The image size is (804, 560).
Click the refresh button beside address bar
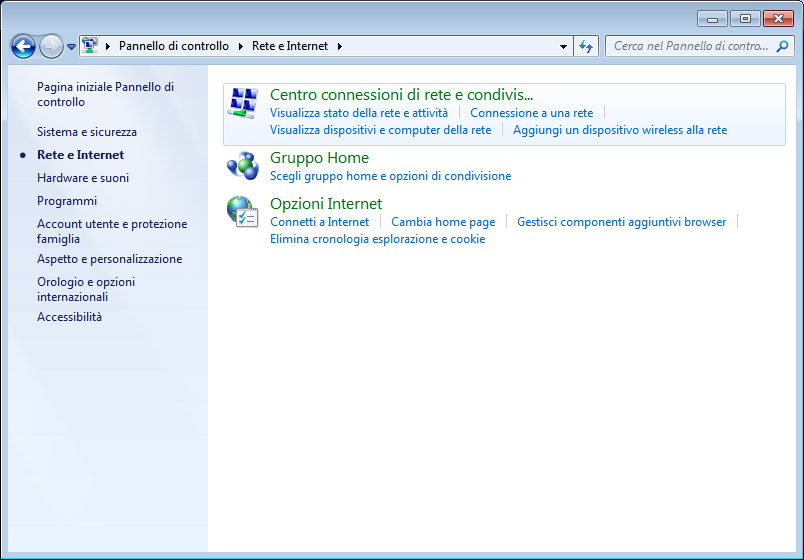click(586, 46)
